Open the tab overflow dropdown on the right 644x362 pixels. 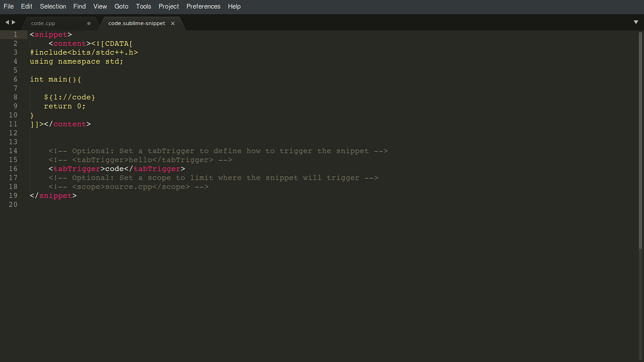click(636, 22)
